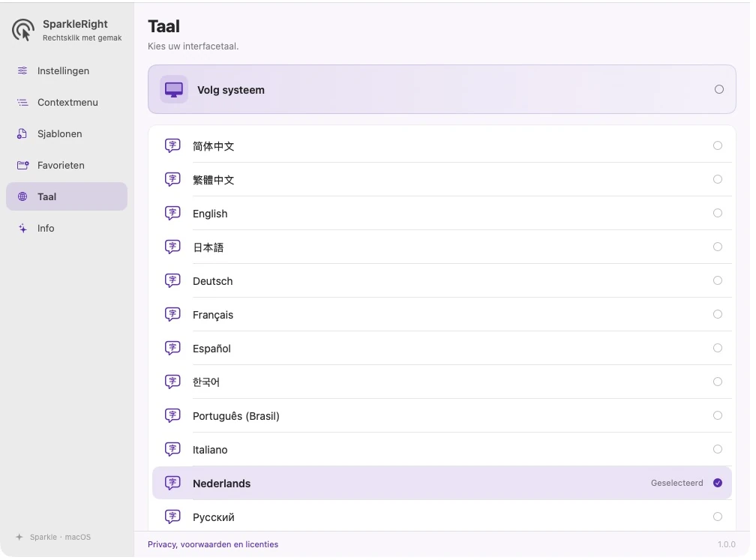Click the Taal globe icon
The image size is (756, 560).
point(22,196)
